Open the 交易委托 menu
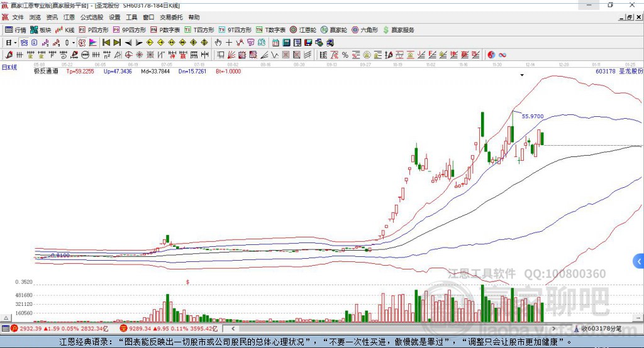Viewport: 644px width, 348px height. (172, 18)
